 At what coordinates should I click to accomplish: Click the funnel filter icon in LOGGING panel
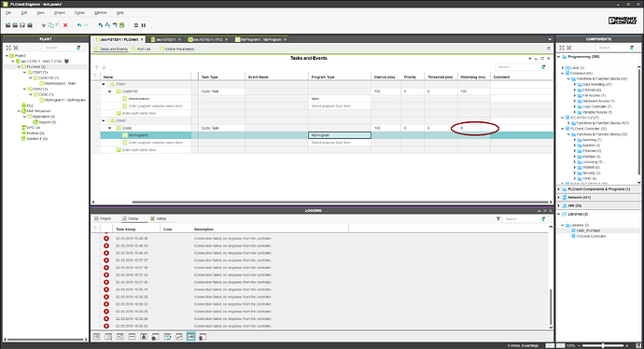tap(498, 219)
